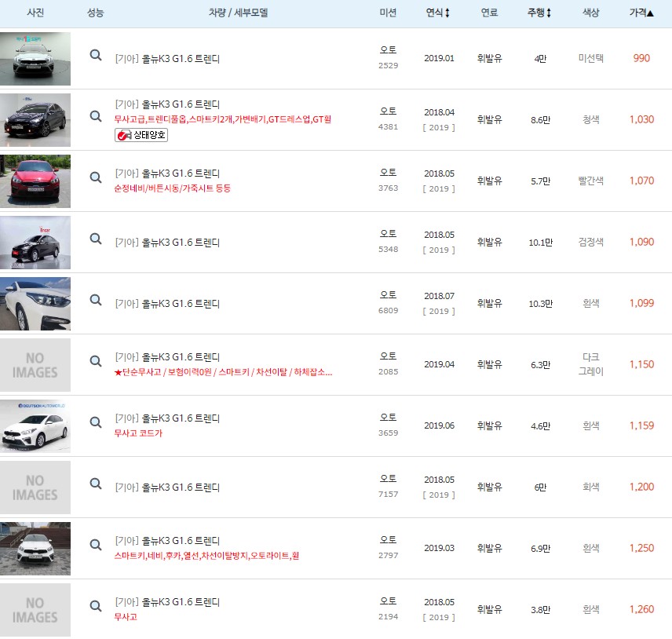Click mileage value 10.1만
The width and height of the screenshot is (672, 639).
click(x=540, y=243)
